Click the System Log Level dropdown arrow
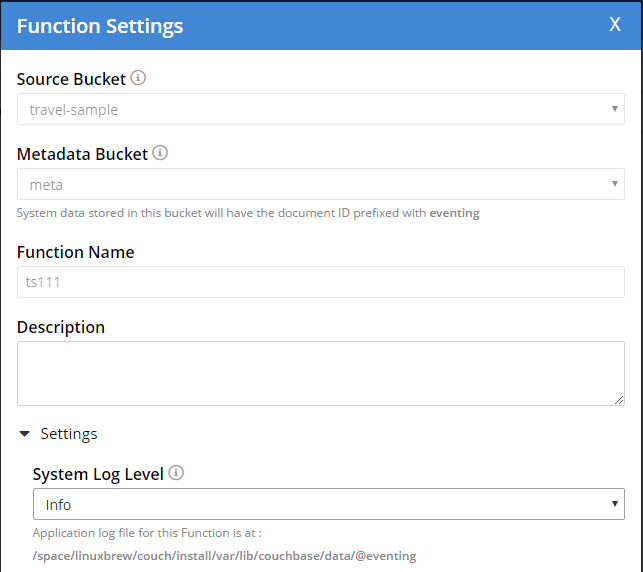 (615, 504)
